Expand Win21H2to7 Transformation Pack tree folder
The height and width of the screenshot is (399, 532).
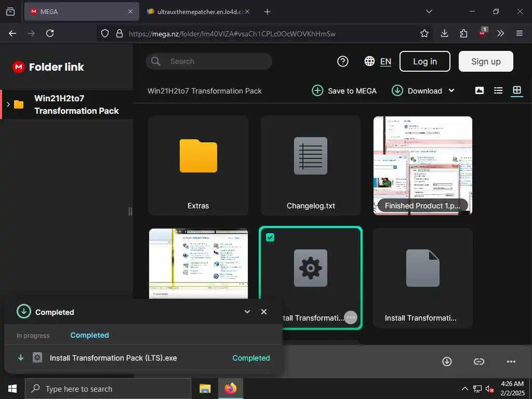8,104
